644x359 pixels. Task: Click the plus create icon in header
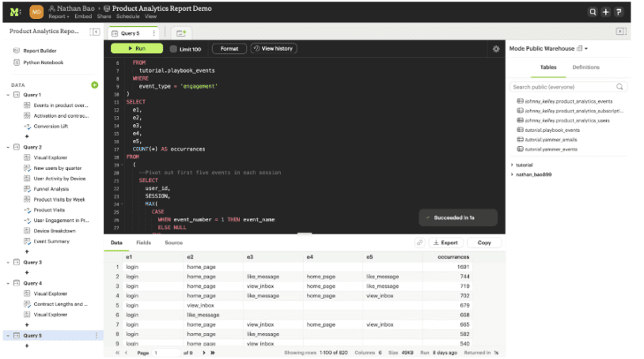[605, 12]
